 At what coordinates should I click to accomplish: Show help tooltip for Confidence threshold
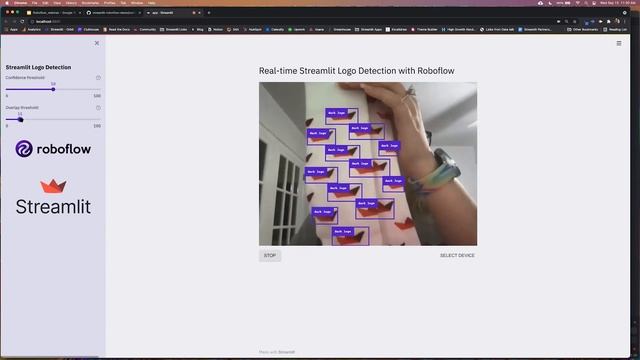98,78
